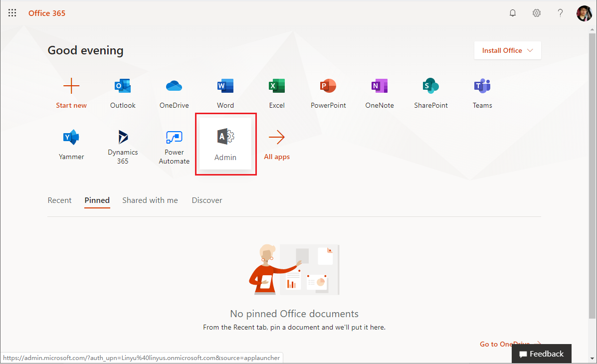Open the Admin center app
The height and width of the screenshot is (364, 597).
[x=225, y=144]
